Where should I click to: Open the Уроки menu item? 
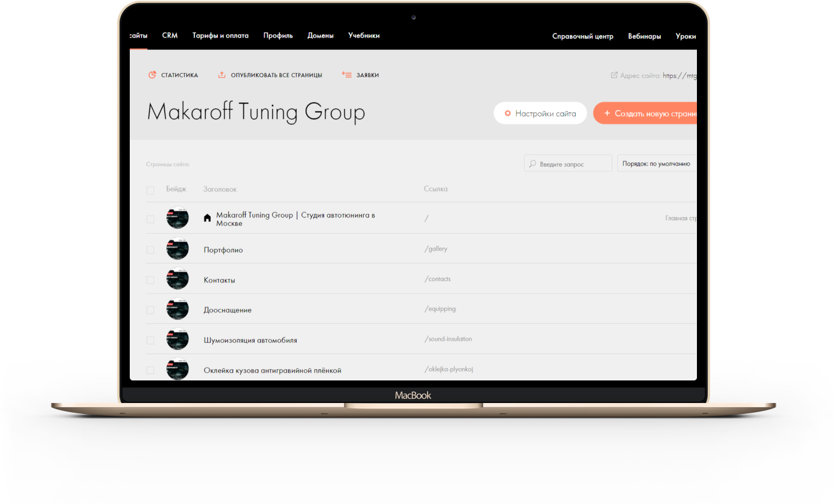(686, 36)
